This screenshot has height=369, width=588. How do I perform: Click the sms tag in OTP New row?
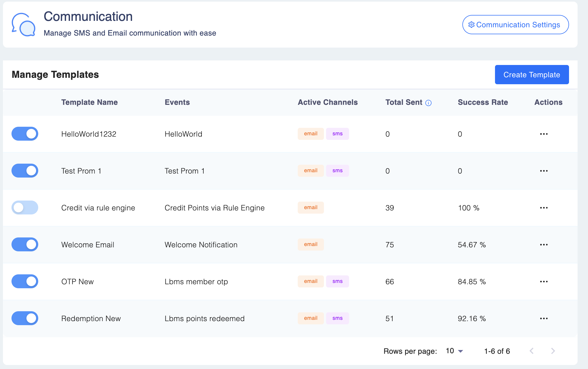[337, 281]
